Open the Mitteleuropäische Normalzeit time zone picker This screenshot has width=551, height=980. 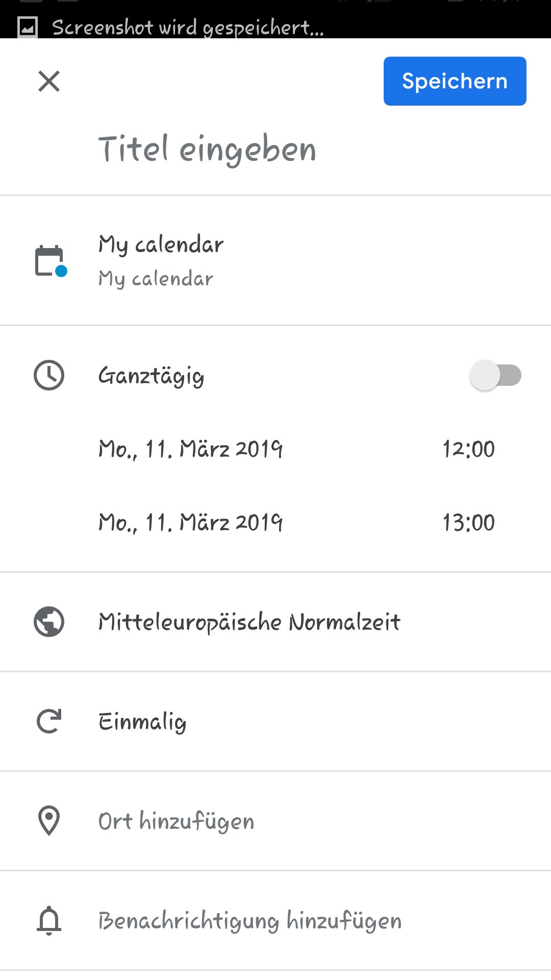(249, 622)
